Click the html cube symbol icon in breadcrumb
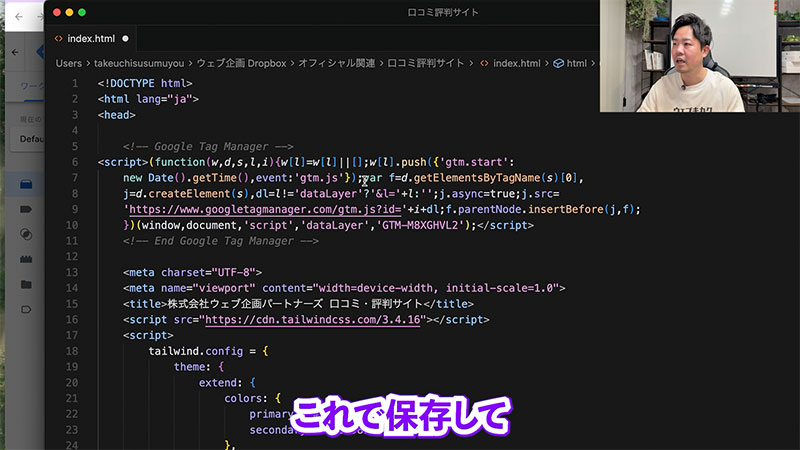 pyautogui.click(x=559, y=63)
